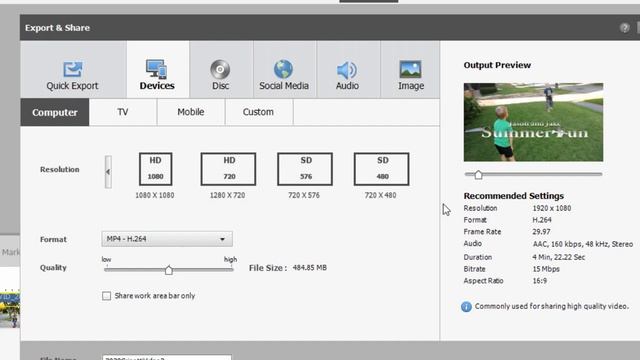Click the 1080 X 1080 dimension label
Image resolution: width=640 pixels, height=360 pixels.
pos(155,196)
